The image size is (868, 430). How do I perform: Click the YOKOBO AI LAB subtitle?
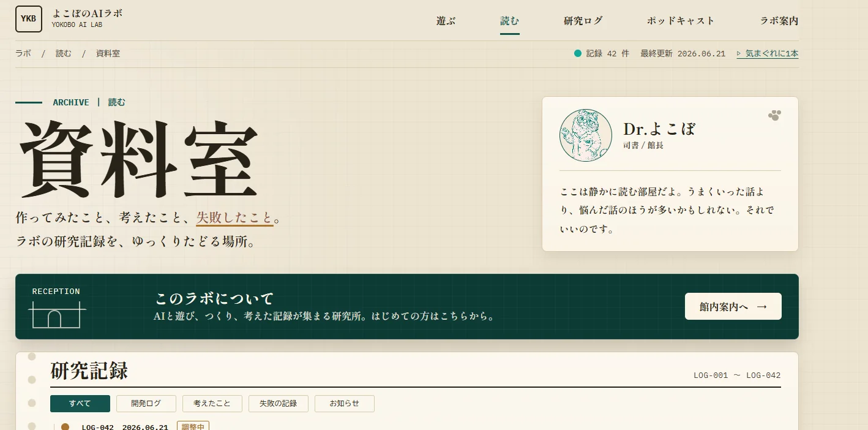click(x=77, y=25)
